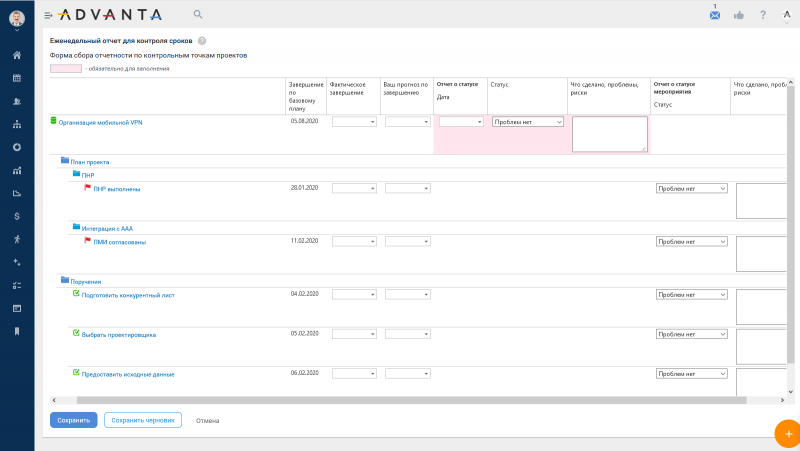Open fact completion date dropdown for Организация мобильной VPN

pos(354,122)
